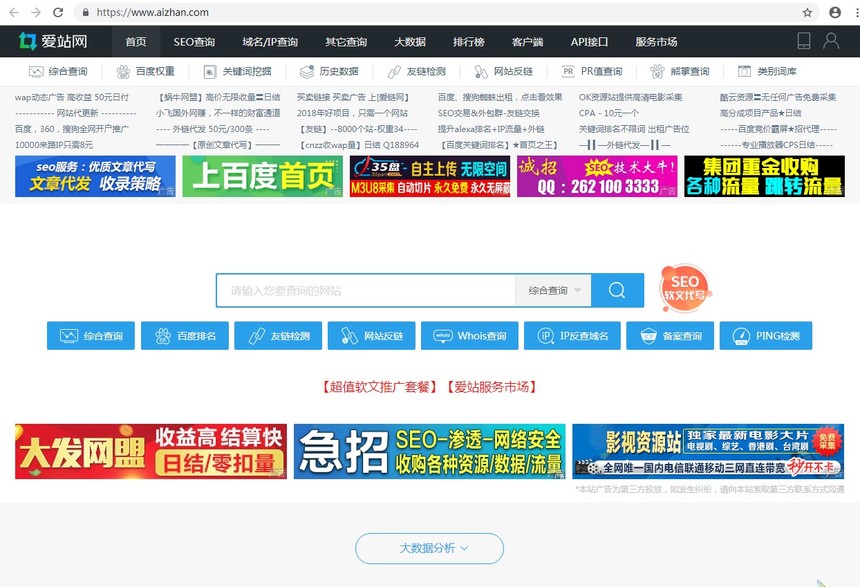The height and width of the screenshot is (587, 860).
Task: Open ad link 10000来路IP只需8元
Action: point(54,145)
